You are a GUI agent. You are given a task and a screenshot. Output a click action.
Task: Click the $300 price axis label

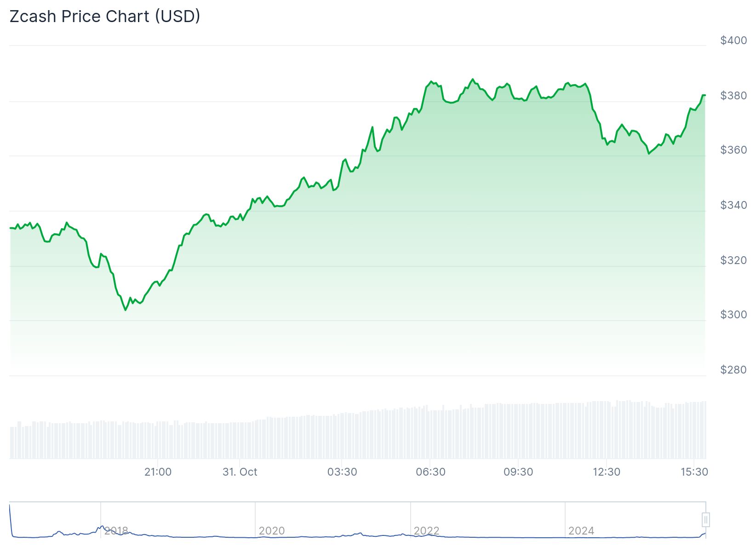pos(733,315)
